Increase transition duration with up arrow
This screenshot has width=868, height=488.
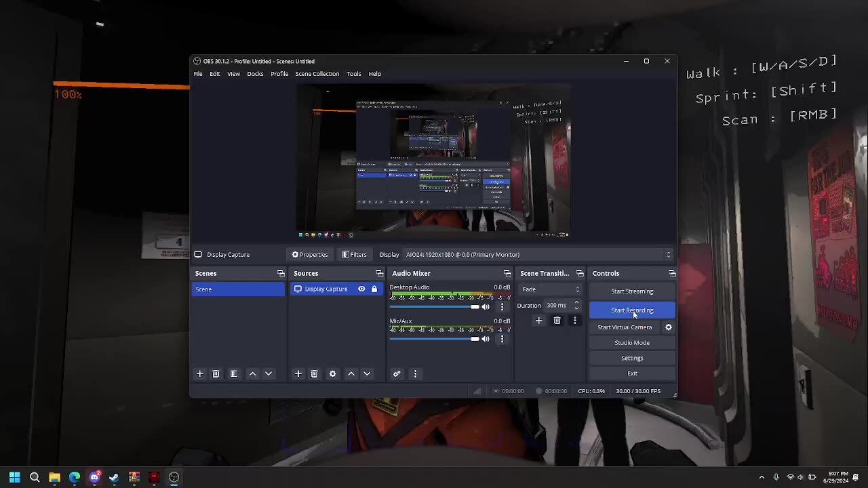pos(576,303)
